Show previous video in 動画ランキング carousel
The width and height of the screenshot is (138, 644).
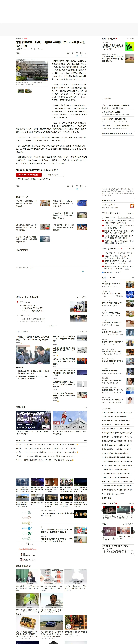[103, 510]
